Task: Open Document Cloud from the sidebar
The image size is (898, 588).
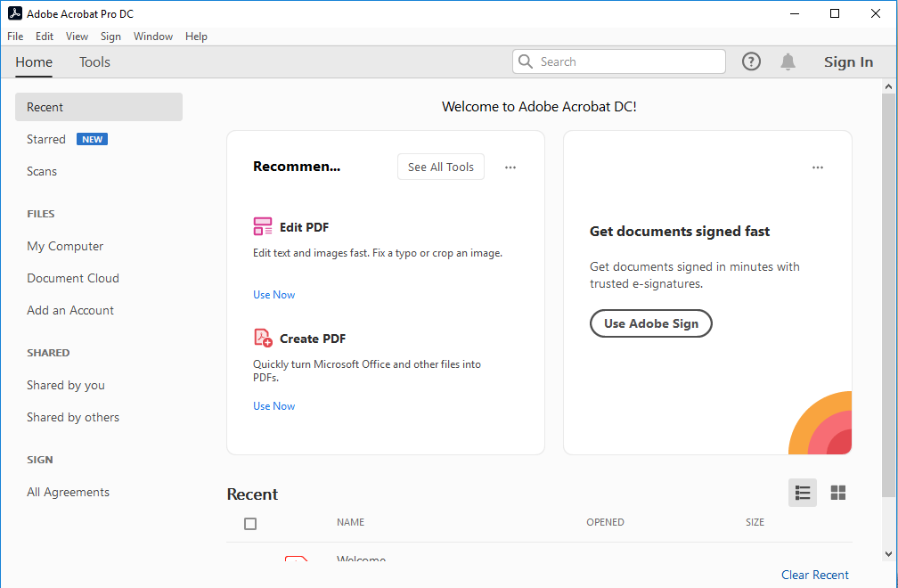Action: point(73,278)
